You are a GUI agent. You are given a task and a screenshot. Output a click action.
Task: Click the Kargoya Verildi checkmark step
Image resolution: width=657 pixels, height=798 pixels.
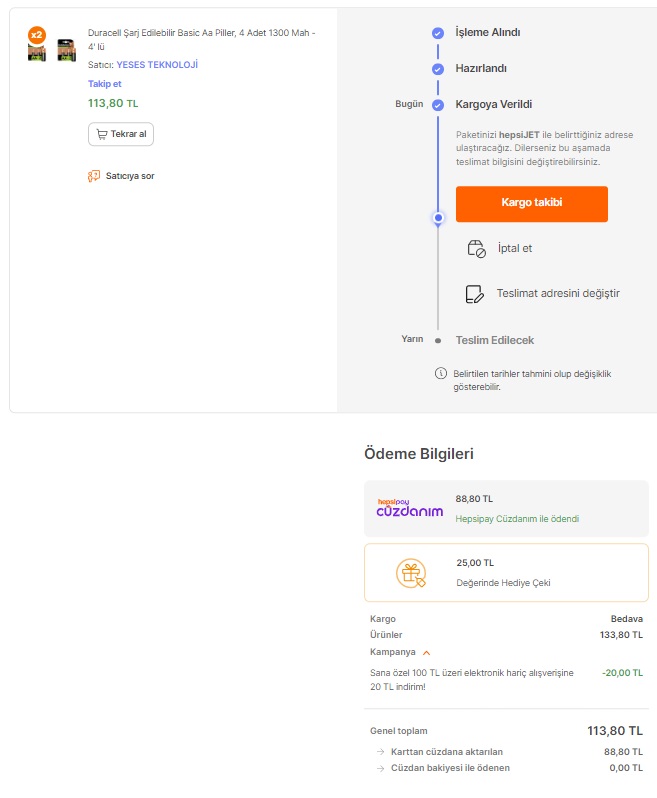438,105
